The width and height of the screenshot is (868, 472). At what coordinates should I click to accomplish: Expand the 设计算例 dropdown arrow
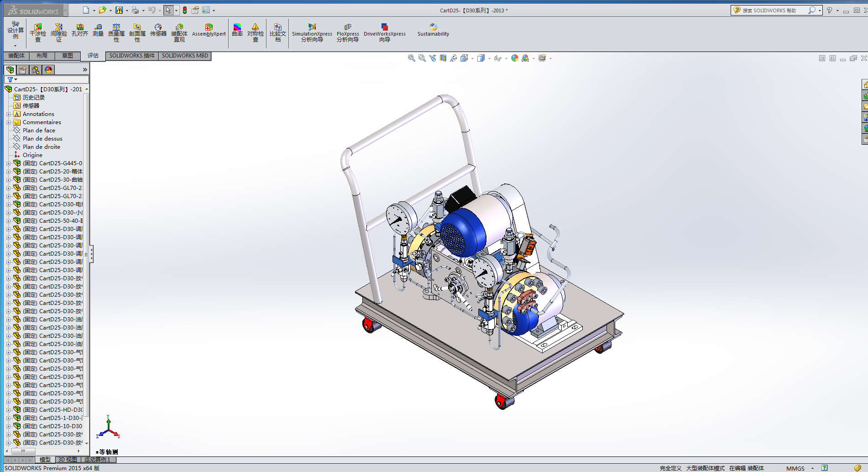(15, 46)
